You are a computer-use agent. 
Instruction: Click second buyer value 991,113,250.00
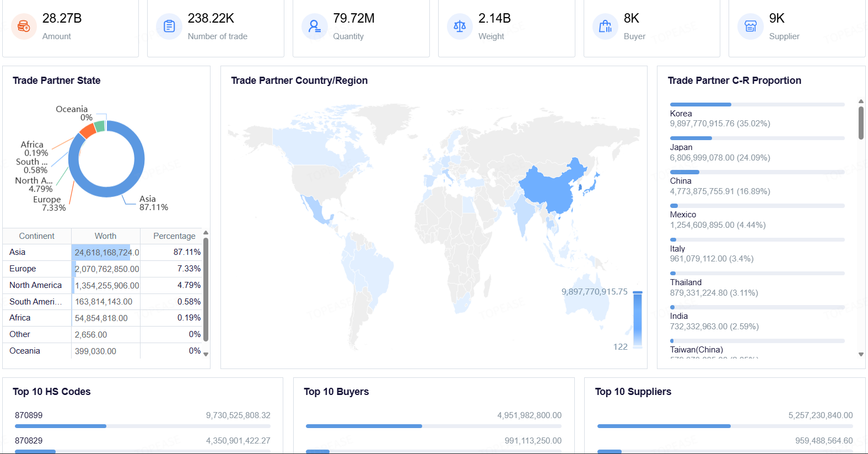533,441
